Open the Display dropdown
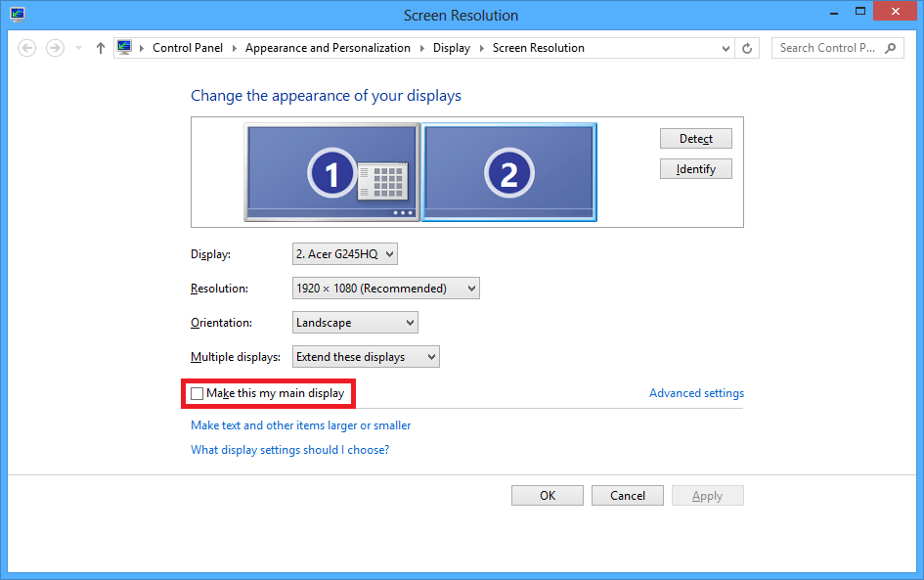The height and width of the screenshot is (580, 924). [x=345, y=254]
